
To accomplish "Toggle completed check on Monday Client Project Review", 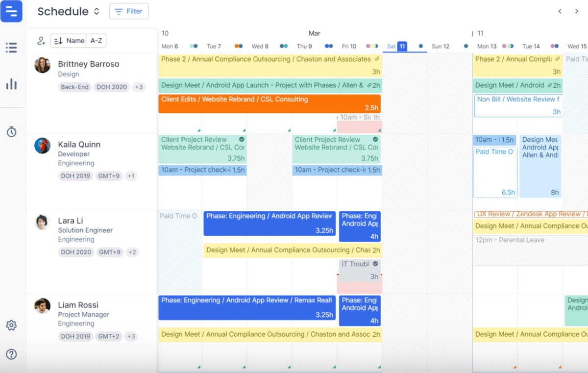I will pyautogui.click(x=242, y=139).
